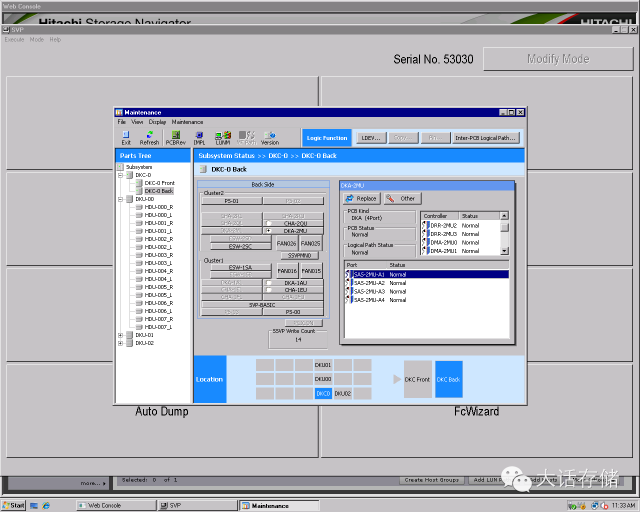The height and width of the screenshot is (512, 640).
Task: Open the Execute menu in SVP window
Action: [14, 40]
